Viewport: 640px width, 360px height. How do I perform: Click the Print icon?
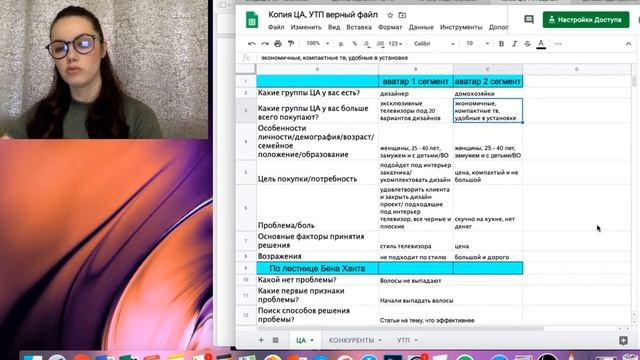[x=278, y=44]
